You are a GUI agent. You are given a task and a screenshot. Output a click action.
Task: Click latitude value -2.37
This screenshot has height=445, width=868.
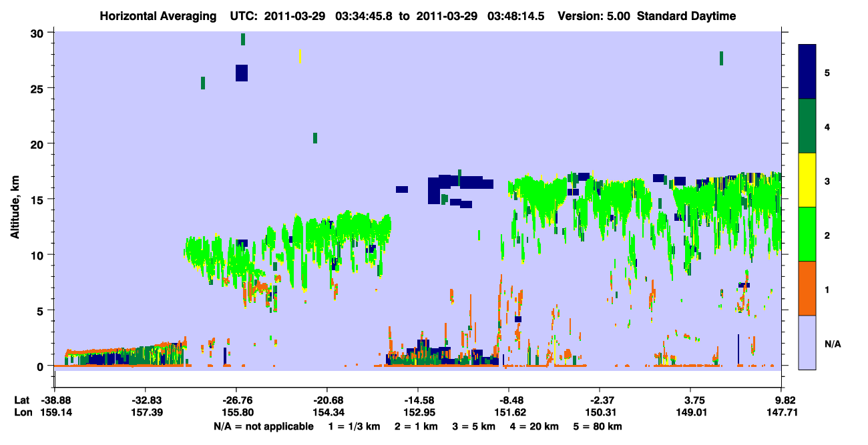(x=600, y=400)
